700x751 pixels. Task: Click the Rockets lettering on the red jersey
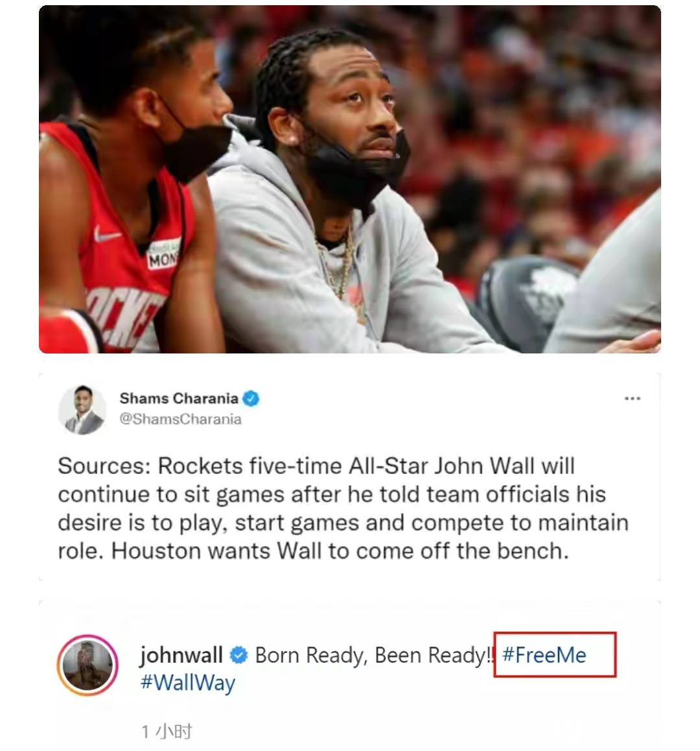(122, 316)
